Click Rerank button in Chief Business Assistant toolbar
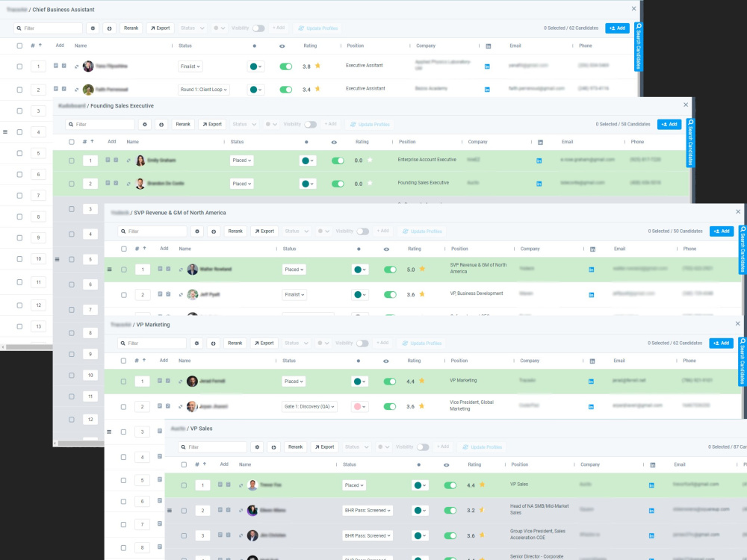747x560 pixels. pos(131,28)
